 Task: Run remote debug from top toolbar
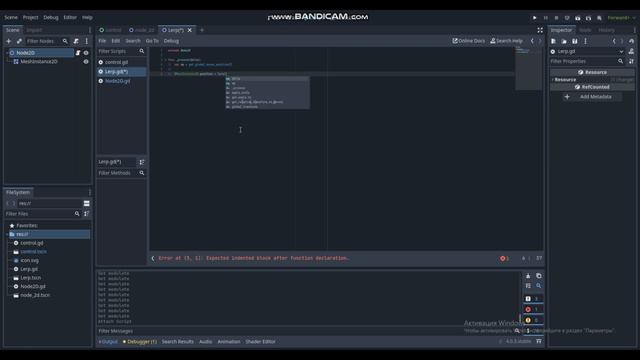point(567,18)
